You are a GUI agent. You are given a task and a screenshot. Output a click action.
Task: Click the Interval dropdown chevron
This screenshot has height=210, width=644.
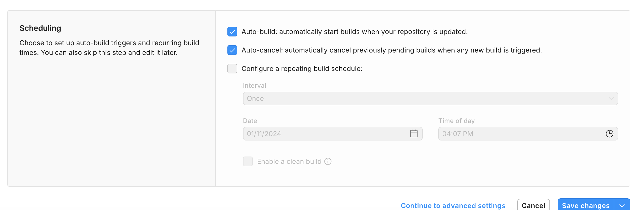[x=611, y=98]
